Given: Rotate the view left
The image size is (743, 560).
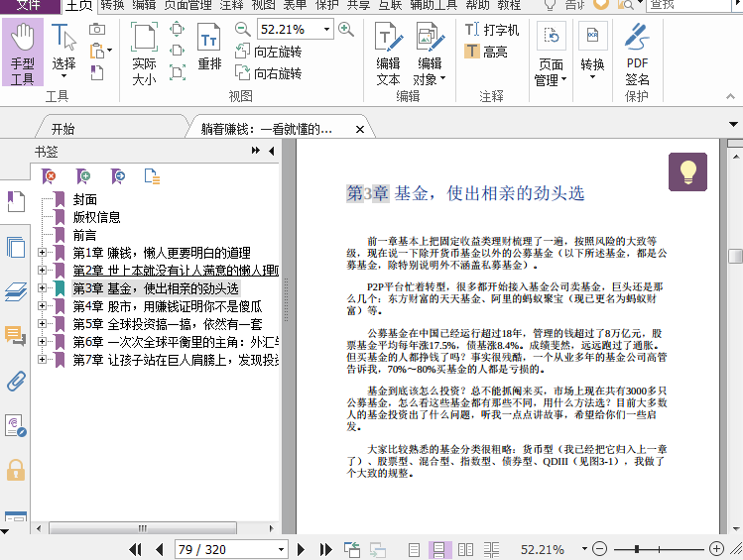Looking at the screenshot, I should point(269,52).
